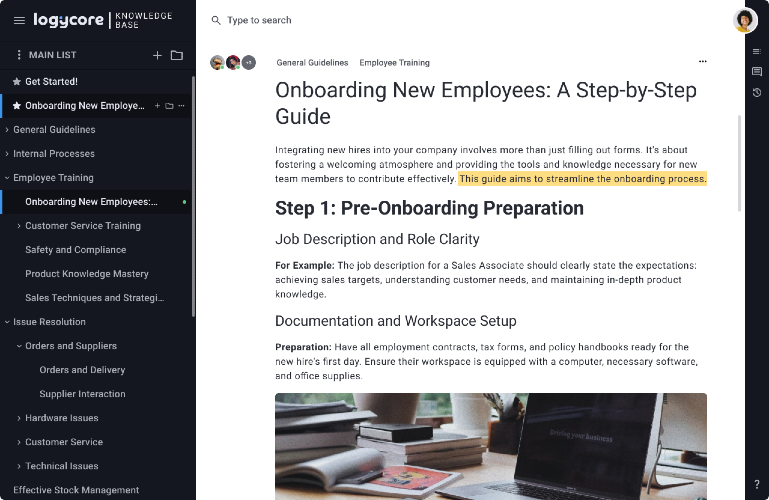Click the MAIN LIST label
Viewport: 769px width, 500px height.
pyautogui.click(x=52, y=55)
